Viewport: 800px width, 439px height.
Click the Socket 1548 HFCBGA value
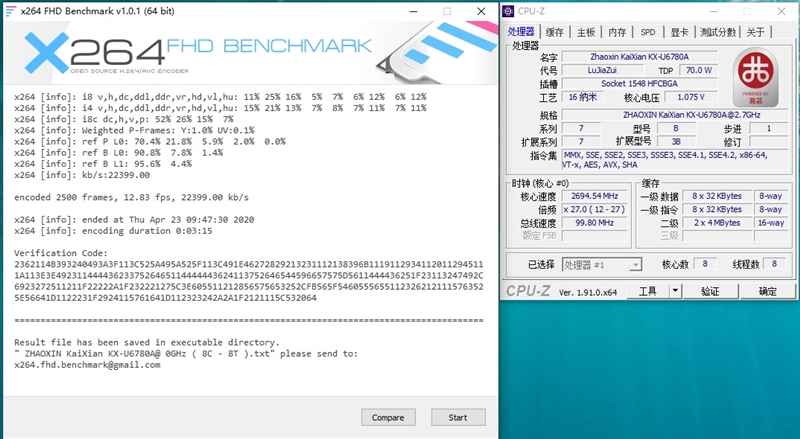point(640,83)
